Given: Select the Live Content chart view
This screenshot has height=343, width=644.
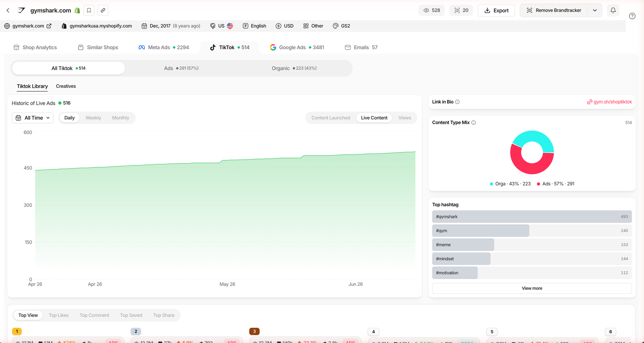Looking at the screenshot, I should tap(374, 118).
